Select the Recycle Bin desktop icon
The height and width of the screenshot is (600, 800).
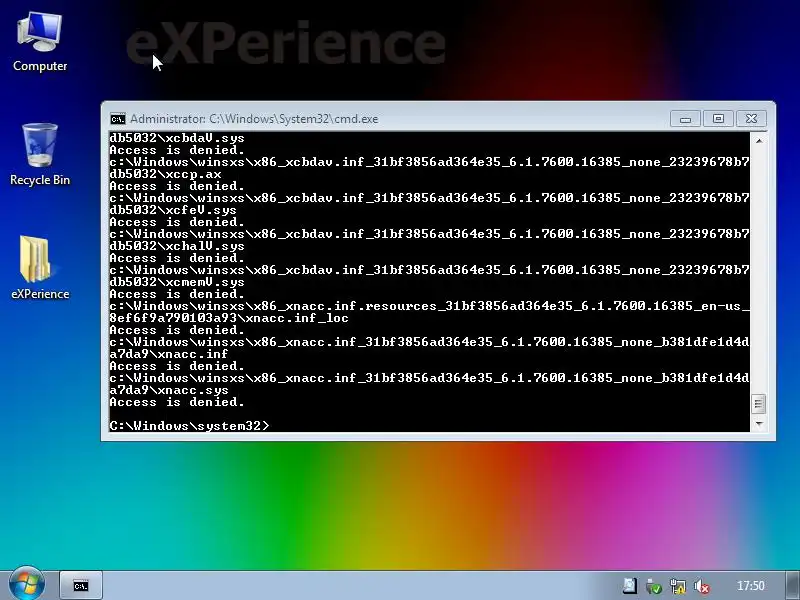tap(40, 155)
